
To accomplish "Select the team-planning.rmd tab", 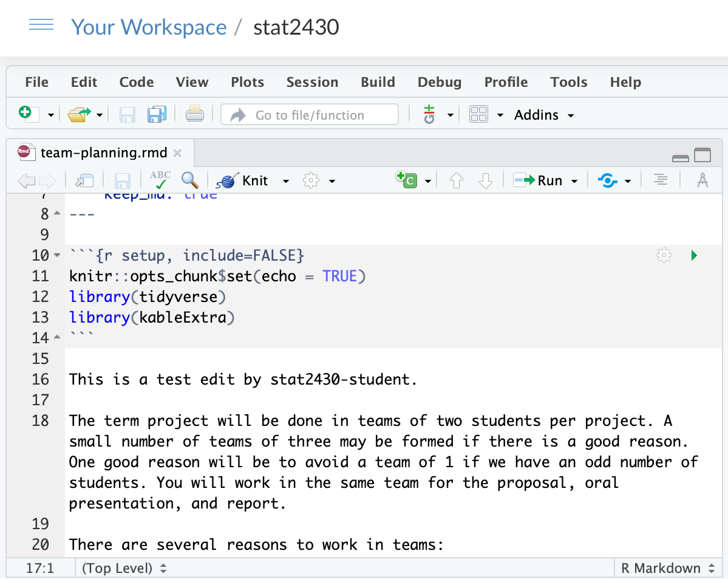I will click(x=104, y=153).
